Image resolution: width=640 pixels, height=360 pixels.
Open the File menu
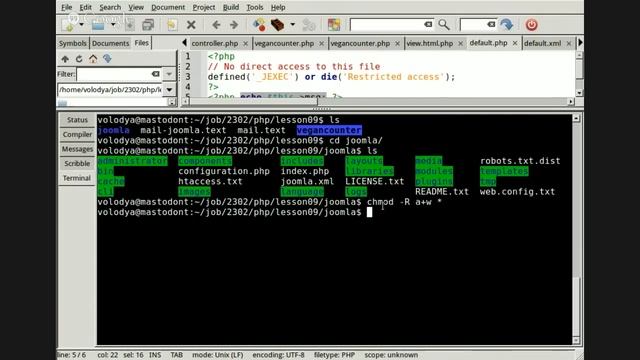[x=66, y=7]
